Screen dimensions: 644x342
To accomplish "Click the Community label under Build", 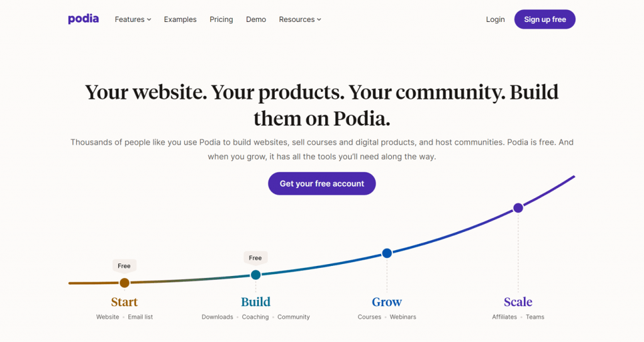I will (x=294, y=317).
